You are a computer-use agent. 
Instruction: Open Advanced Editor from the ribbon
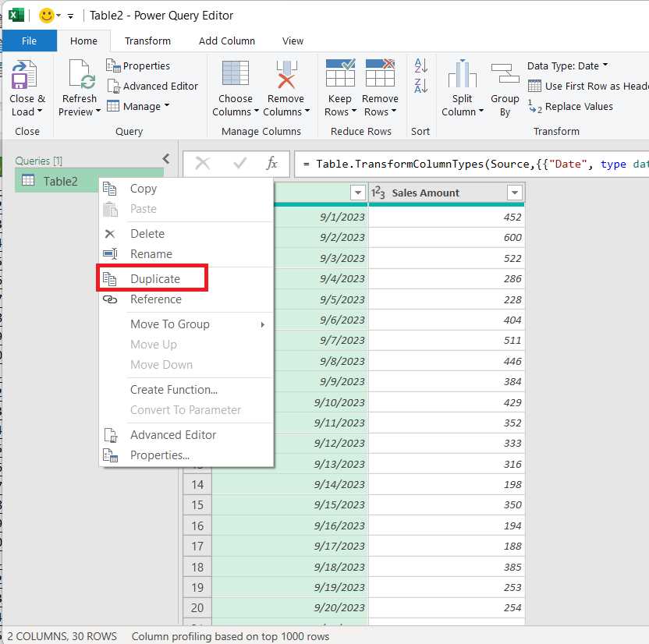click(x=153, y=86)
